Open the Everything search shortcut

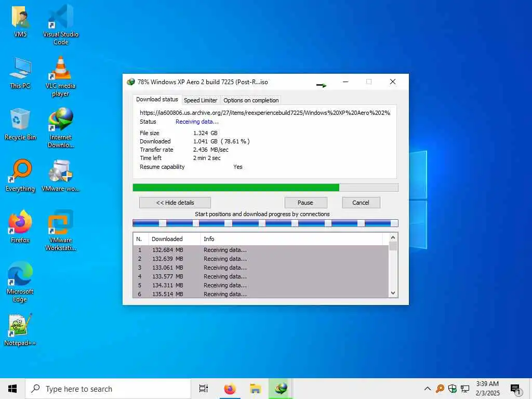20,176
